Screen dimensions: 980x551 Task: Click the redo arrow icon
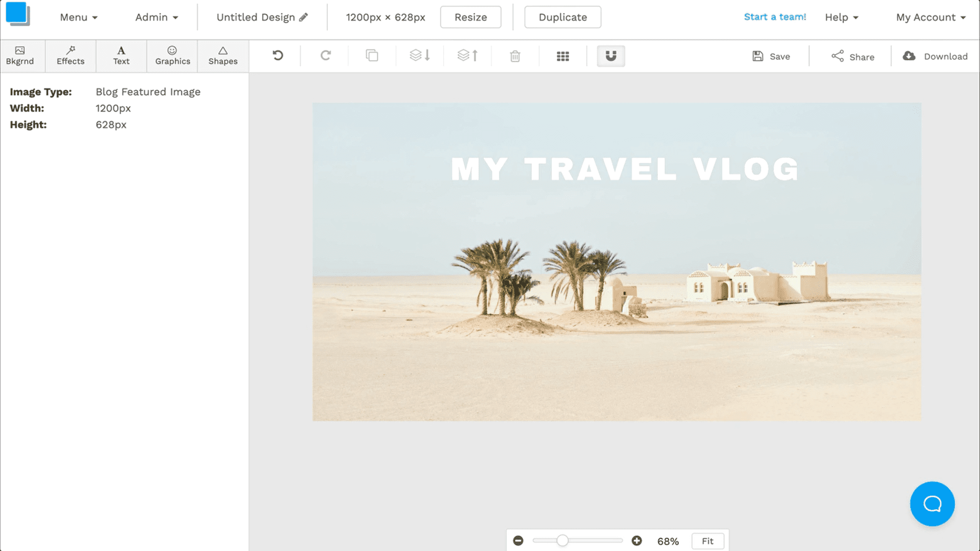(326, 56)
